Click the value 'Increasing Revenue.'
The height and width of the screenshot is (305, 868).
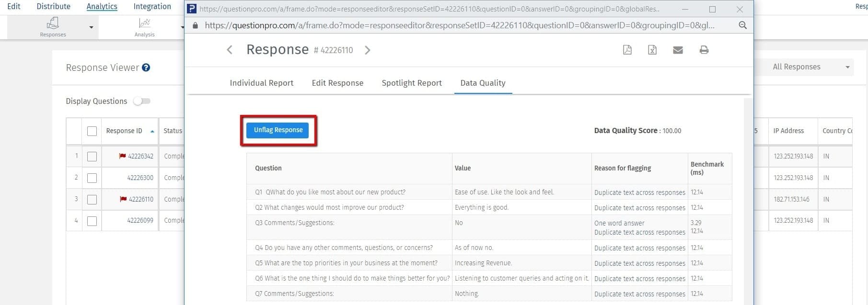tap(483, 263)
